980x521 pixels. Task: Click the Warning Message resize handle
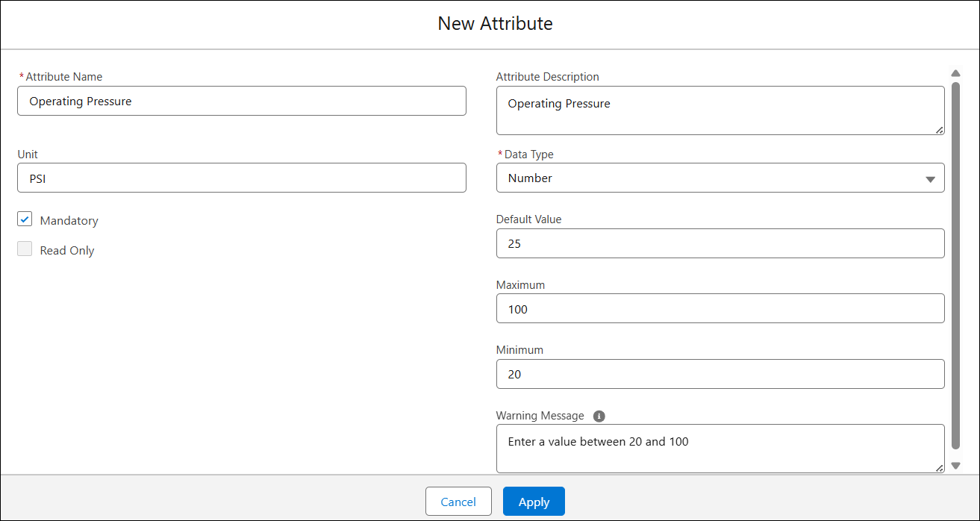pos(939,468)
